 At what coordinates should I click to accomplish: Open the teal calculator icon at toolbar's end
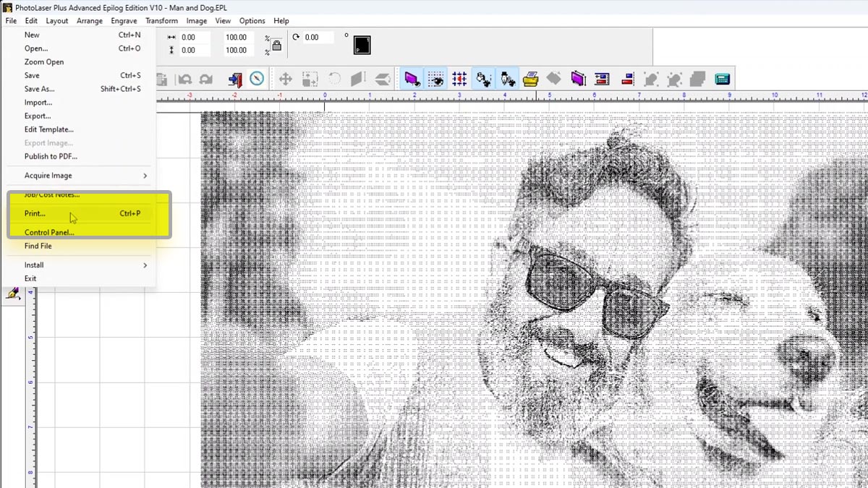point(723,79)
